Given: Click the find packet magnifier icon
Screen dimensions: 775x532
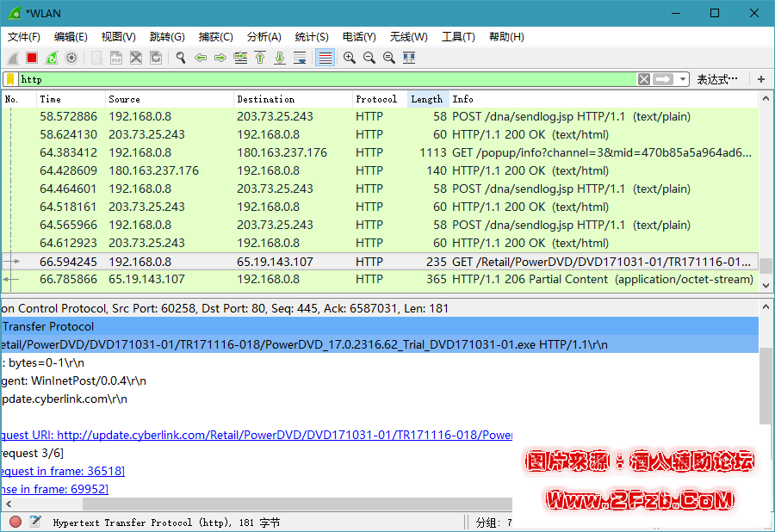Looking at the screenshot, I should [181, 58].
